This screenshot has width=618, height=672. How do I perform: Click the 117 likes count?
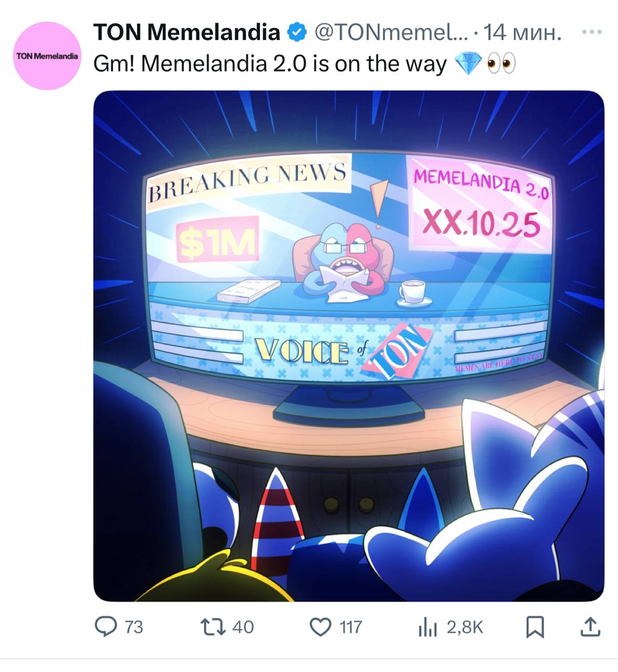350,627
